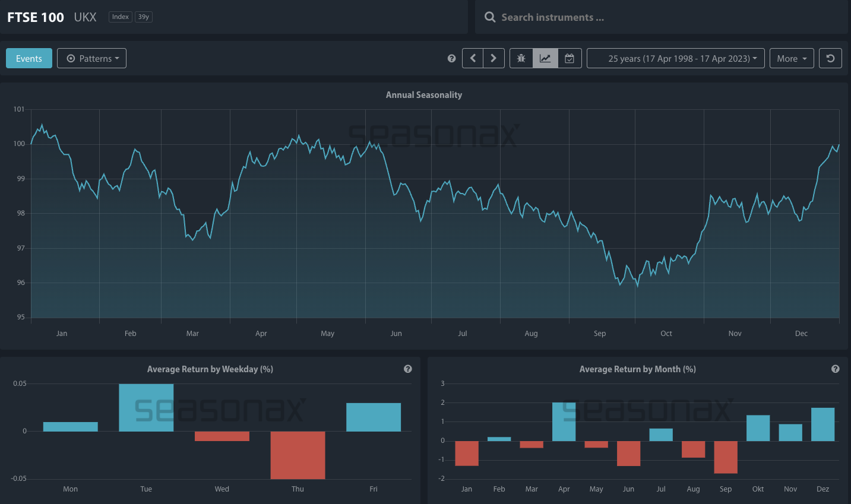Viewport: 851px width, 504px height.
Task: Click the Okt month axis label
Action: pyautogui.click(x=758, y=489)
